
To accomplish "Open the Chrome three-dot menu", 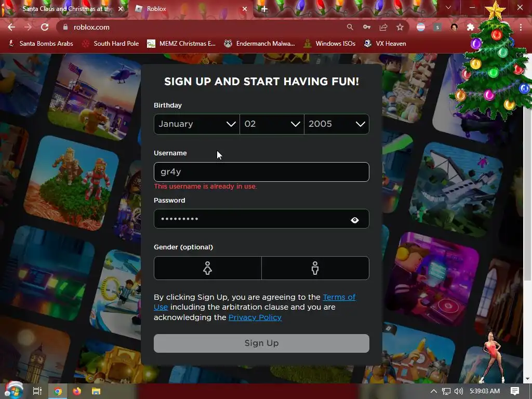I will (521, 27).
